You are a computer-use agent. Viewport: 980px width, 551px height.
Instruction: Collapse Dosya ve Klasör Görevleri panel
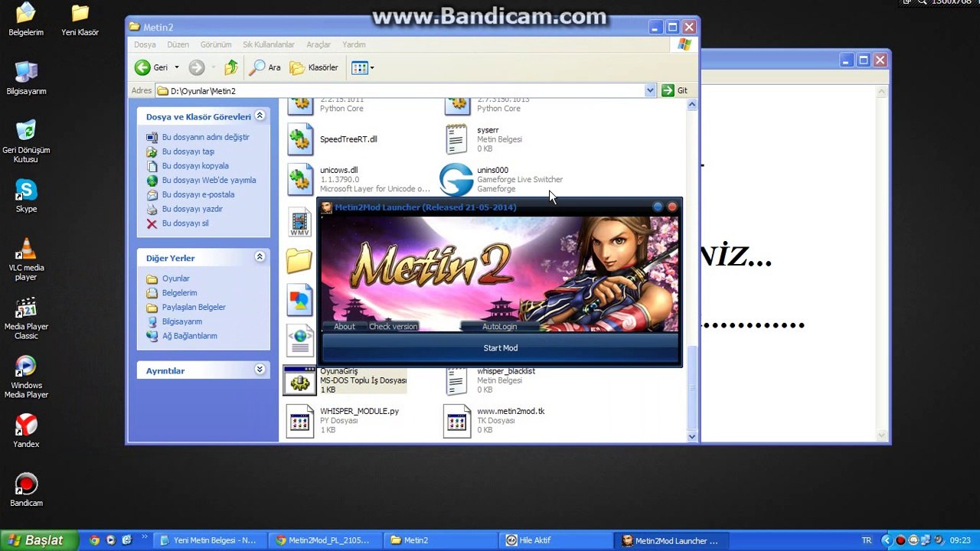click(x=260, y=116)
